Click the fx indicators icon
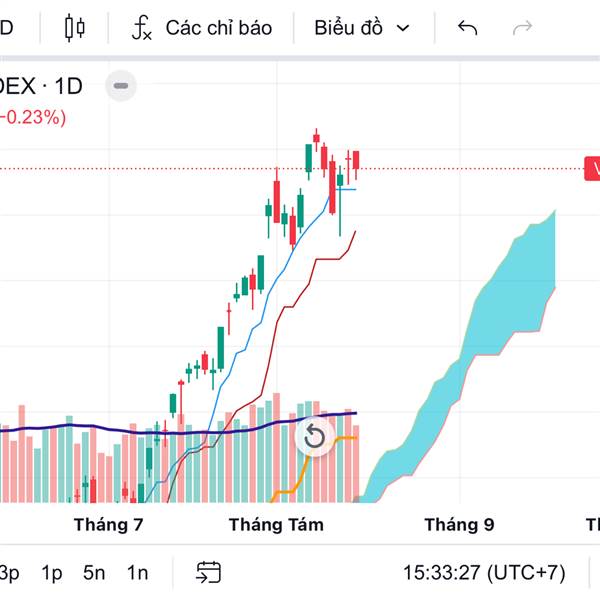 (x=142, y=28)
